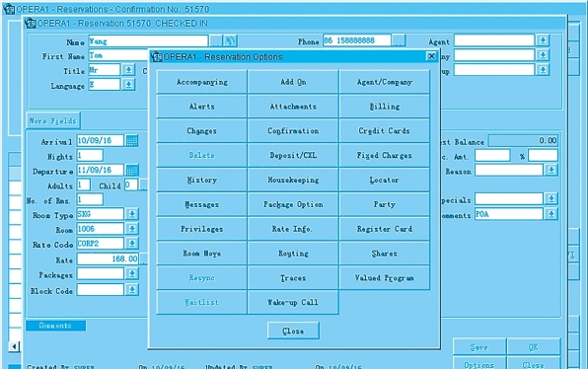
Task: Click the Save button
Action: (479, 347)
